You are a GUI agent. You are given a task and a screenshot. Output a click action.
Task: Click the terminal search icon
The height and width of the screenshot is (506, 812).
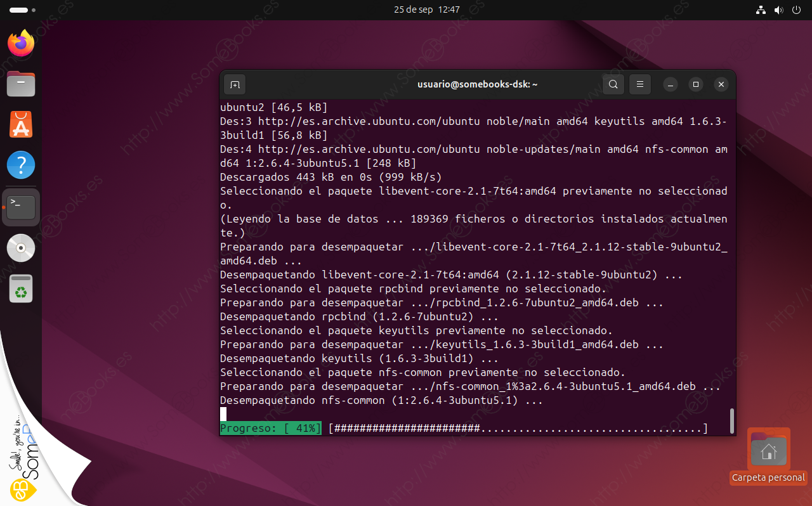(x=613, y=84)
